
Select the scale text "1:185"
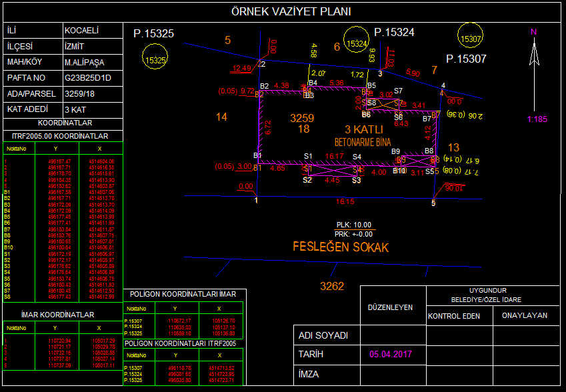coord(537,119)
